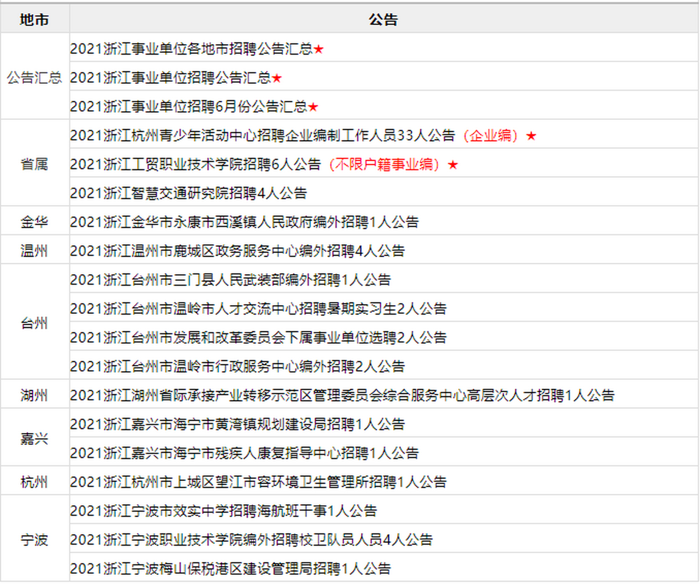This screenshot has height=588, width=700.
Task: Open 温岭市行政服务中心编外招聘2人 link
Action: 238,367
